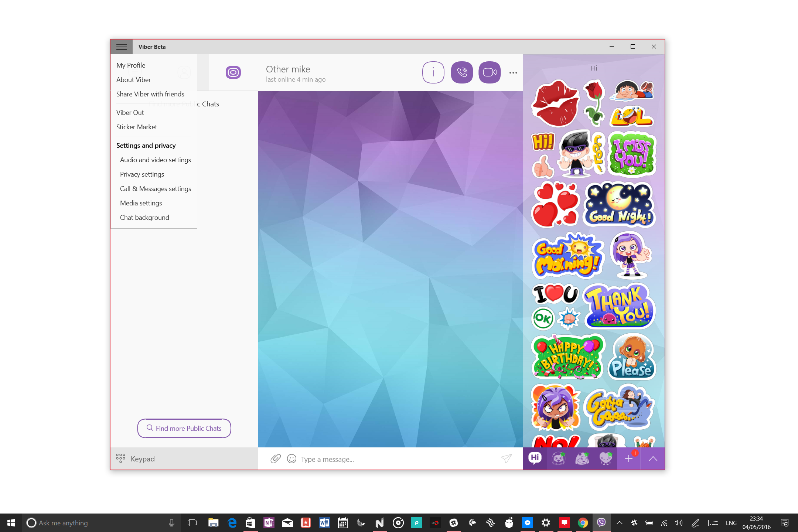
Task: Click the hamburger menu icon
Action: pyautogui.click(x=122, y=46)
